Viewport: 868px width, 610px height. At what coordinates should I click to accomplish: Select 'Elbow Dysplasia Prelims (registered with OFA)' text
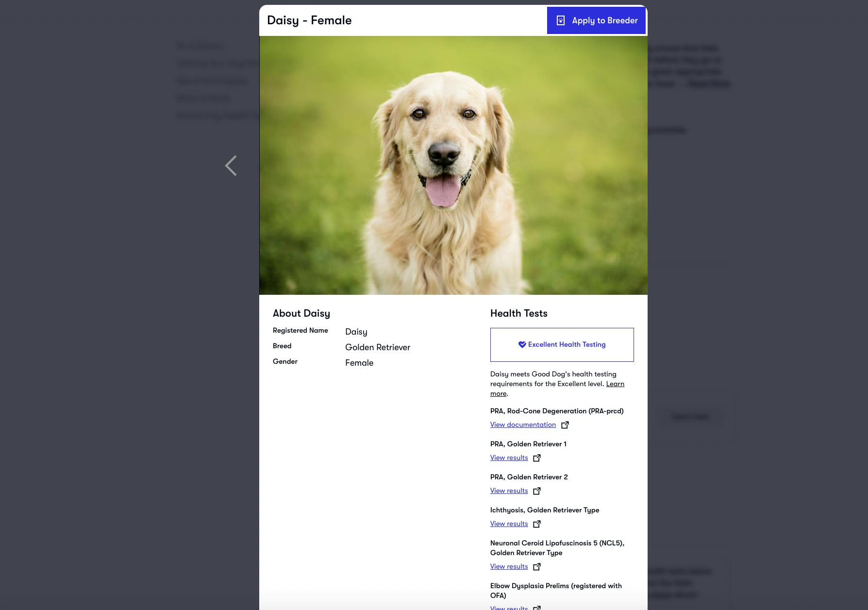(x=556, y=591)
